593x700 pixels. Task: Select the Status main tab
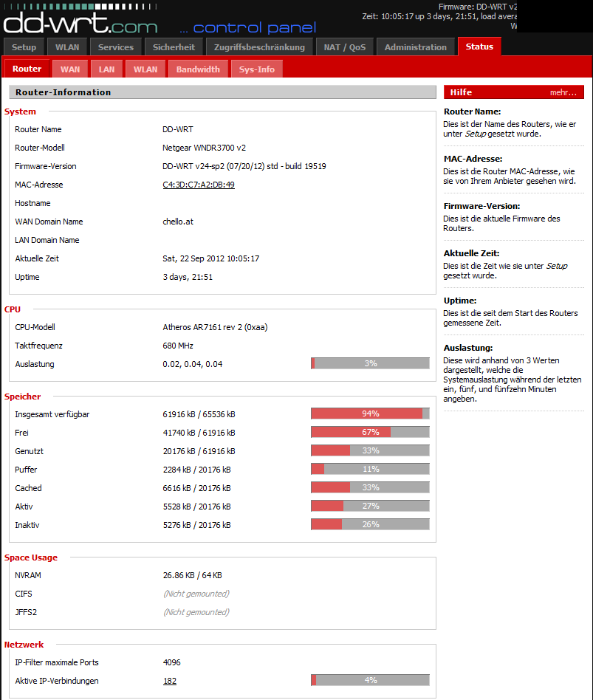(479, 47)
